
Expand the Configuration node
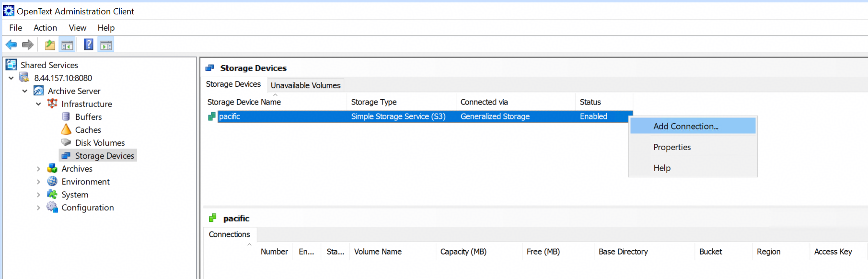[38, 208]
